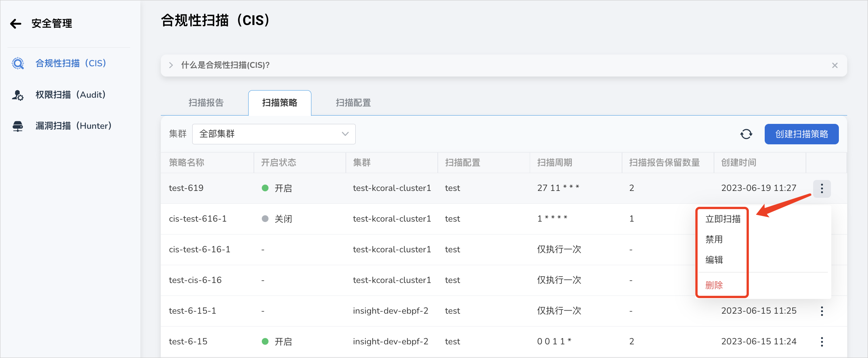
Task: Switch to the 扫描配置 tab
Action: pyautogui.click(x=353, y=103)
